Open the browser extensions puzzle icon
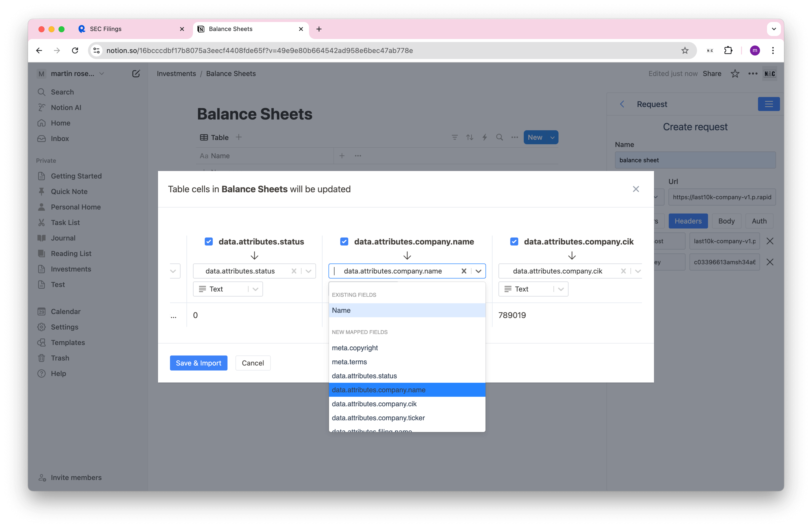Screen dimensions: 812x528 728,50
